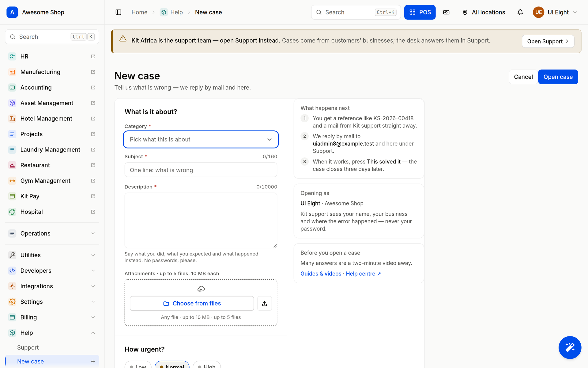Viewport: 588px width, 368px height.
Task: Click the Awesome Shop logo badge
Action: pos(12,12)
